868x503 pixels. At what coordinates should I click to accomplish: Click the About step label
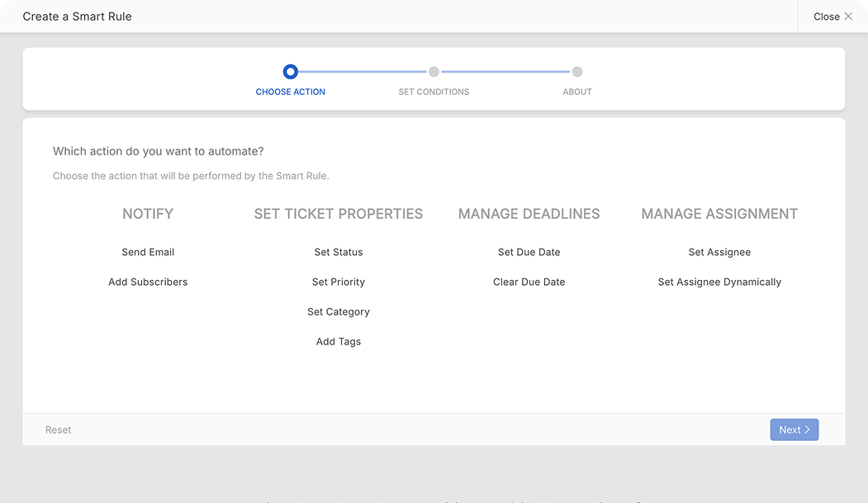[x=577, y=92]
